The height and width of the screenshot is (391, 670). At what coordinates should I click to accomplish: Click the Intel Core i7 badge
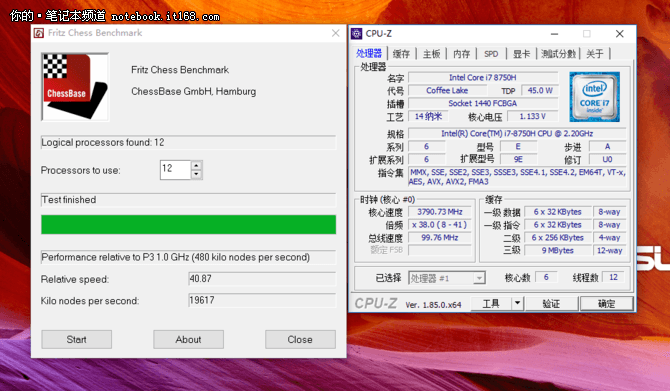pos(594,97)
